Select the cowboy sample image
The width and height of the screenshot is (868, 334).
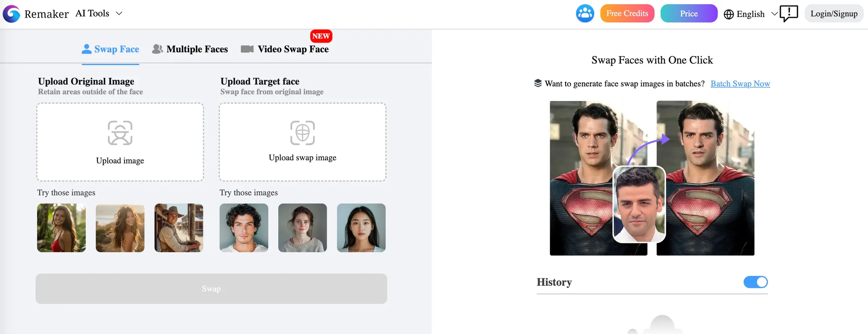coord(179,228)
